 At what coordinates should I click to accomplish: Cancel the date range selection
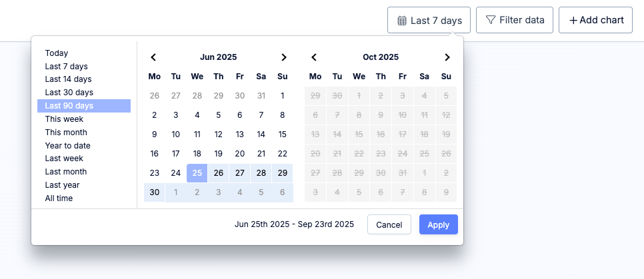click(389, 224)
